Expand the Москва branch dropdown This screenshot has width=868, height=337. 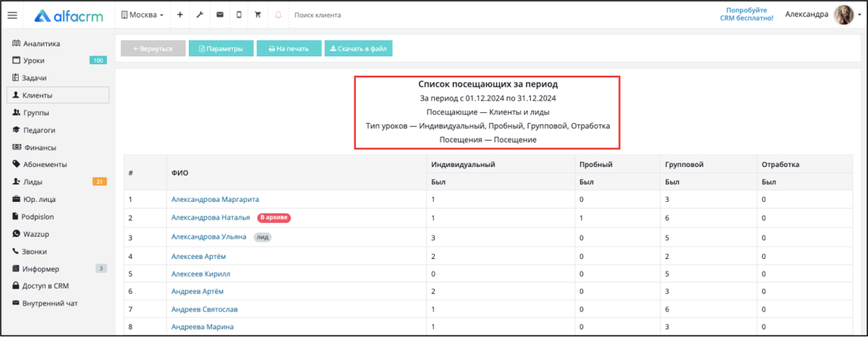tap(142, 14)
